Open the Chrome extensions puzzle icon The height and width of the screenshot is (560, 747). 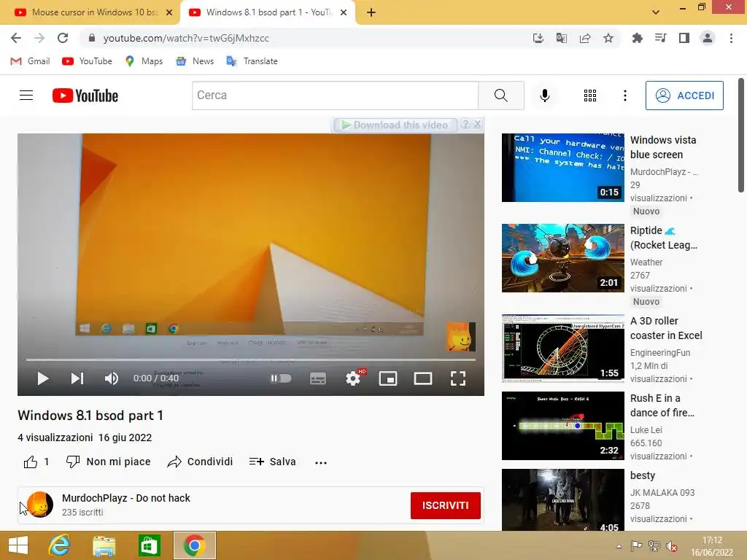(x=637, y=38)
